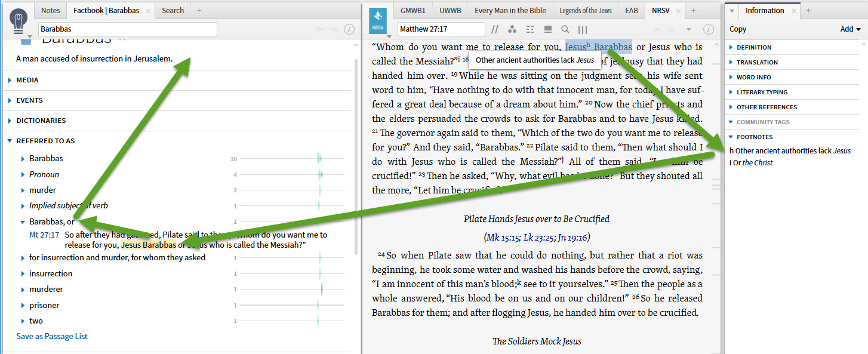
Task: Expand the DEFINITION section
Action: coord(732,47)
